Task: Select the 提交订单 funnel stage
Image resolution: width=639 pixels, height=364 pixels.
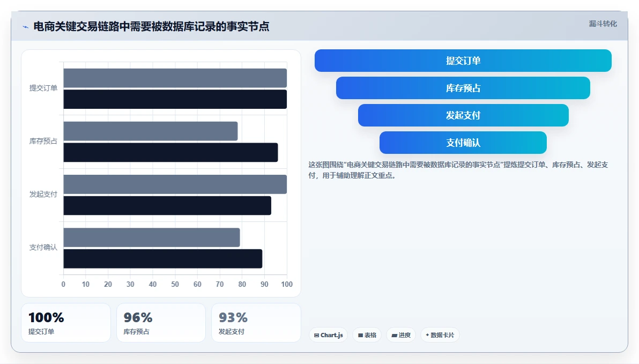Action: click(463, 61)
